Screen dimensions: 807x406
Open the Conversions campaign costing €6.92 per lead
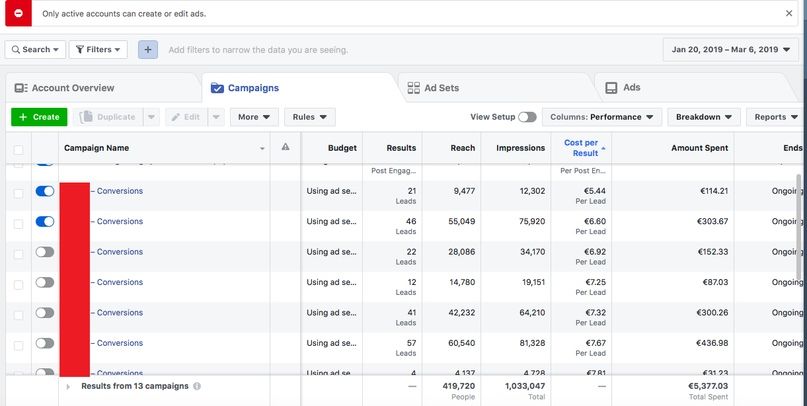(119, 252)
